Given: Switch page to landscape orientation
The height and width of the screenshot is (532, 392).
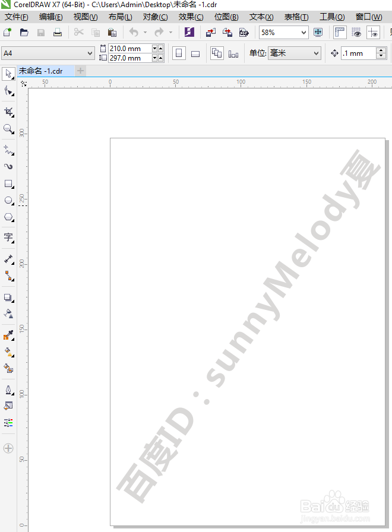Looking at the screenshot, I should point(195,53).
